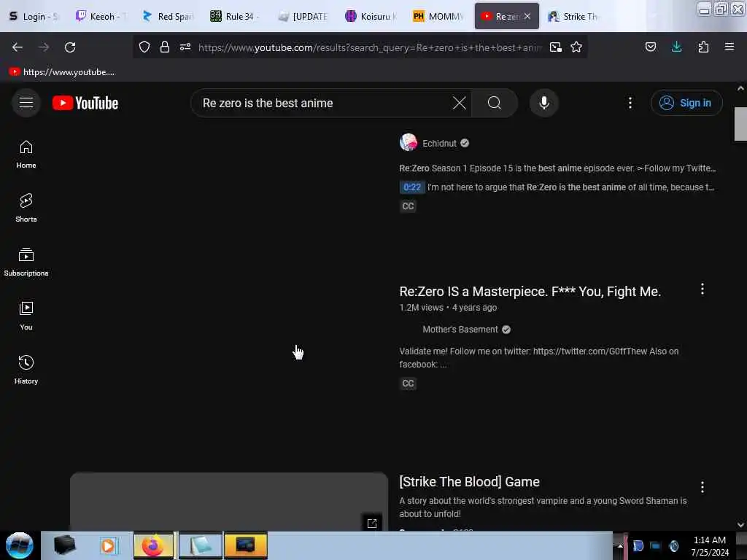Click the external link icon on ad thumbnail
The image size is (747, 560).
[x=372, y=523]
